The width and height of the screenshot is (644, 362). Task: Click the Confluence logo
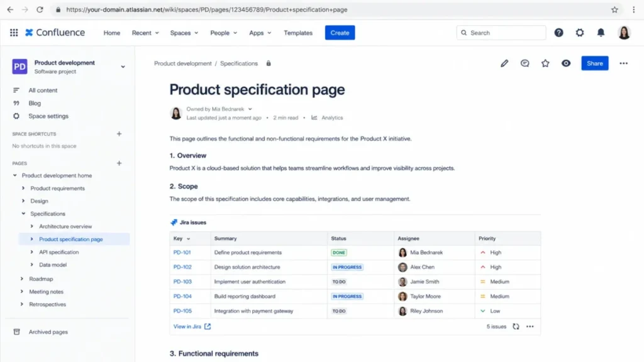click(x=55, y=33)
